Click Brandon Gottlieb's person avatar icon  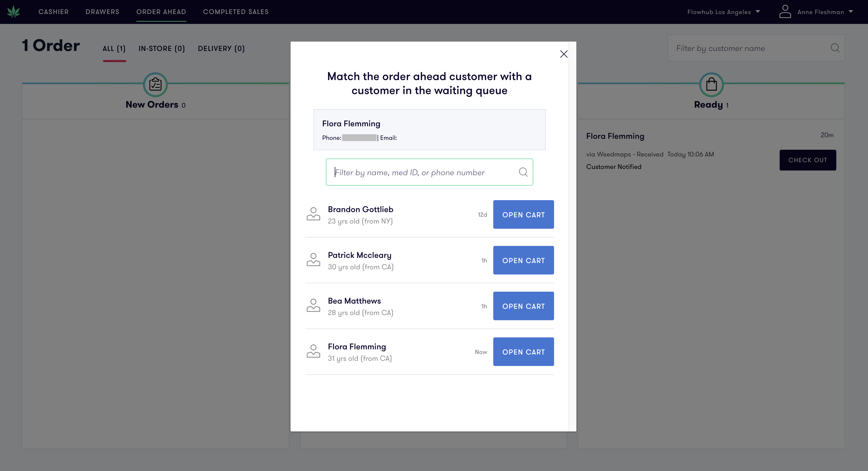click(x=313, y=214)
